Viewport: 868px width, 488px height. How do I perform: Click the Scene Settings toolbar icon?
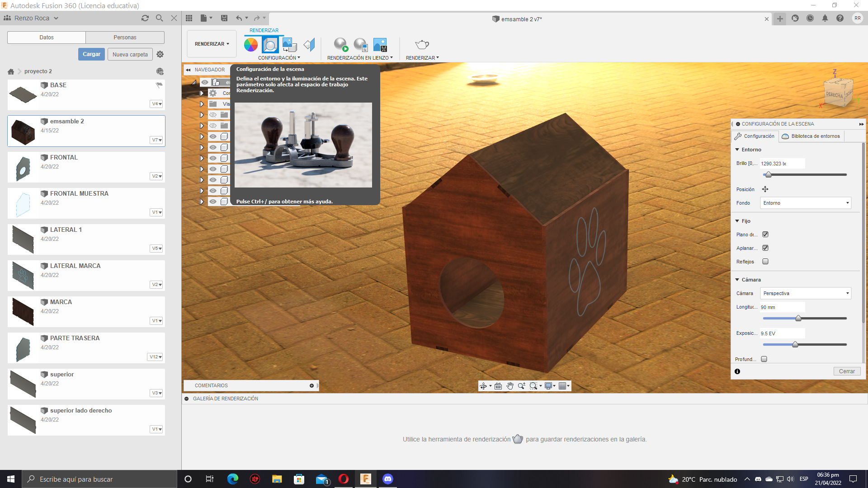point(270,45)
